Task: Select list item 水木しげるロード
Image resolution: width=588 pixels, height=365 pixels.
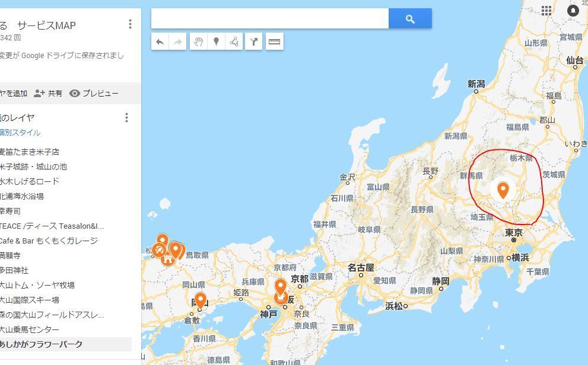Action: pos(30,181)
